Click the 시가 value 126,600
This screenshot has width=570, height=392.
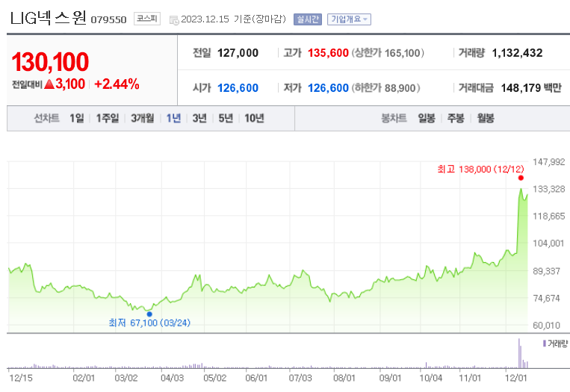pos(238,88)
